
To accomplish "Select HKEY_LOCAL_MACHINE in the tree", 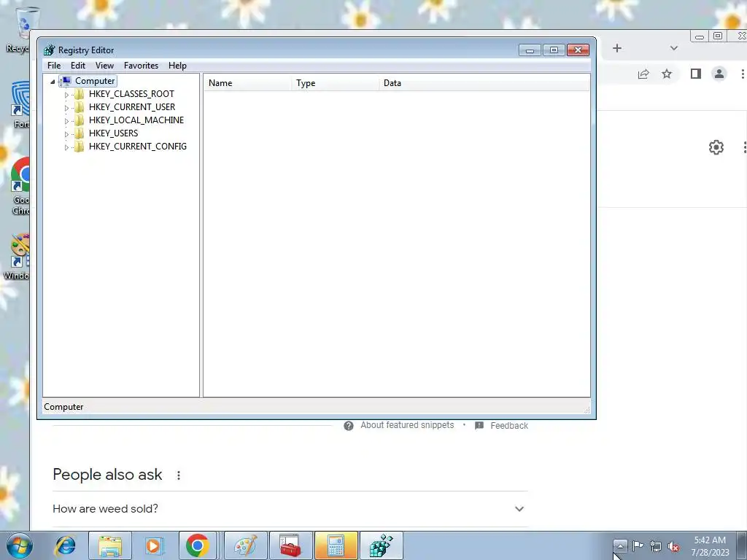I will click(136, 120).
